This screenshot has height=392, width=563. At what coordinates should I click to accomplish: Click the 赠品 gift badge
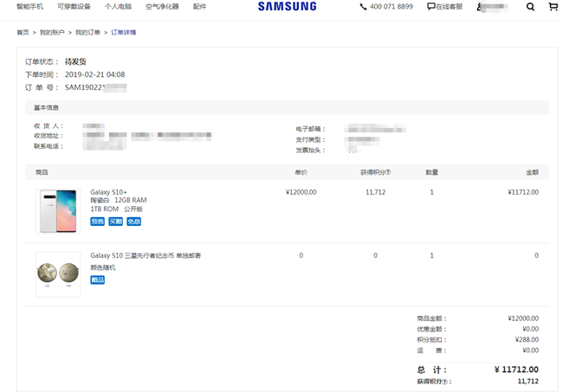click(98, 280)
